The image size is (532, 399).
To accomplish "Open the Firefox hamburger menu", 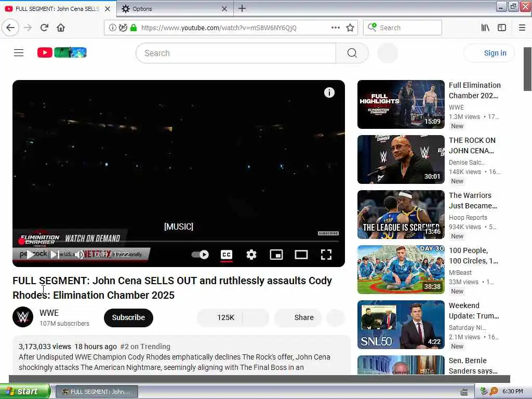I will click(x=522, y=28).
